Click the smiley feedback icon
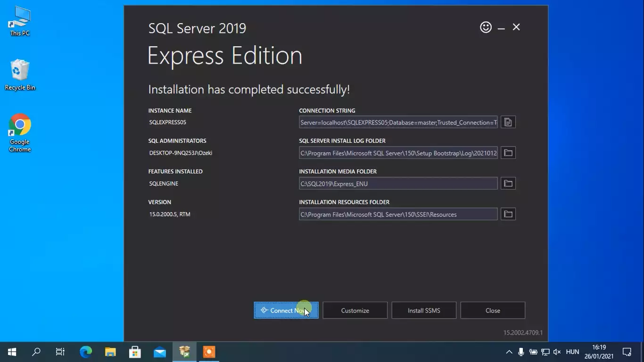The width and height of the screenshot is (644, 362). 486,27
